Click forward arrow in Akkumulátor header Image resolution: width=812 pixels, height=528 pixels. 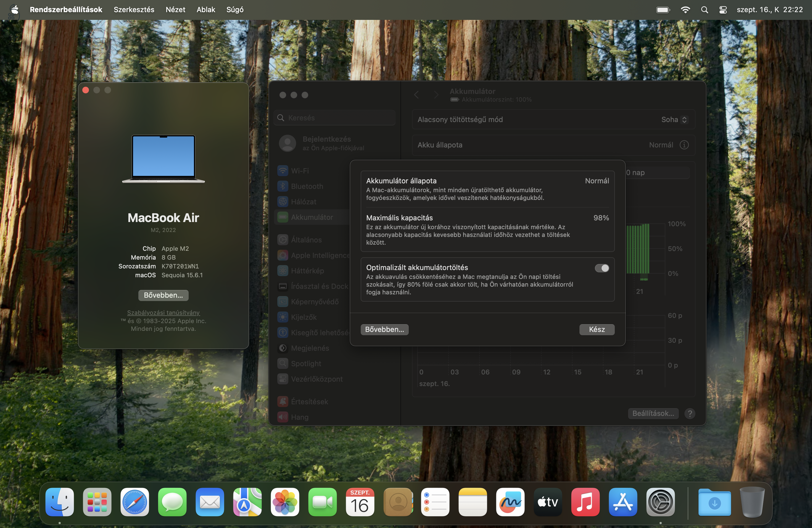(436, 95)
